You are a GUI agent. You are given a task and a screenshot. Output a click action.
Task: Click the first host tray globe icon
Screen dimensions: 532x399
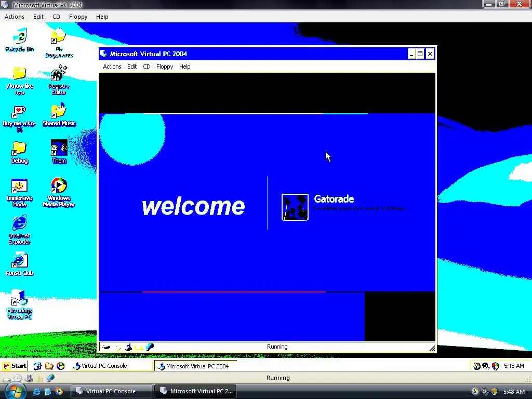pyautogui.click(x=475, y=392)
